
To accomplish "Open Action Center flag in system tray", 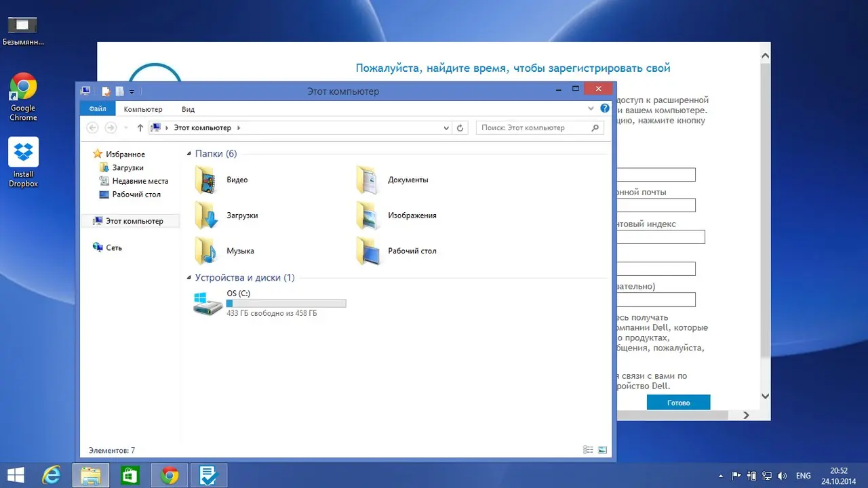I will 736,475.
